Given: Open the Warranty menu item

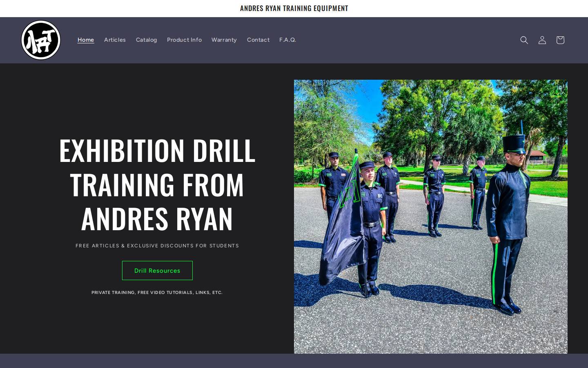Looking at the screenshot, I should pyautogui.click(x=224, y=40).
